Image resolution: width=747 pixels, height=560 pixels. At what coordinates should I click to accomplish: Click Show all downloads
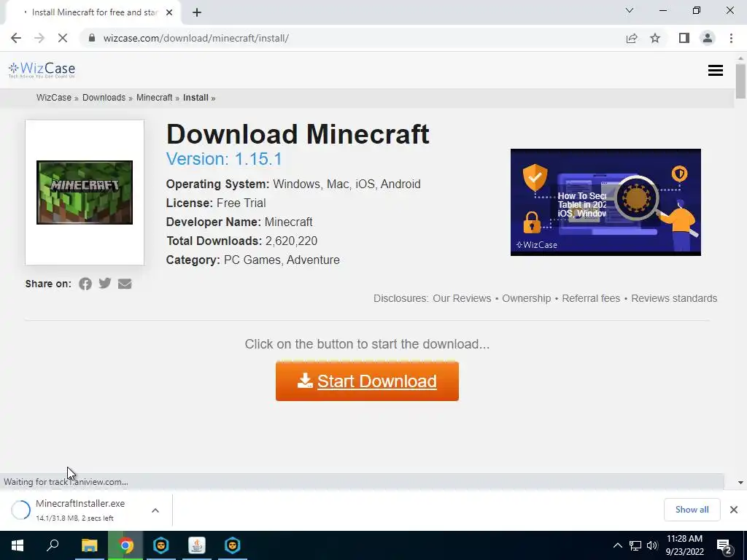pos(692,510)
